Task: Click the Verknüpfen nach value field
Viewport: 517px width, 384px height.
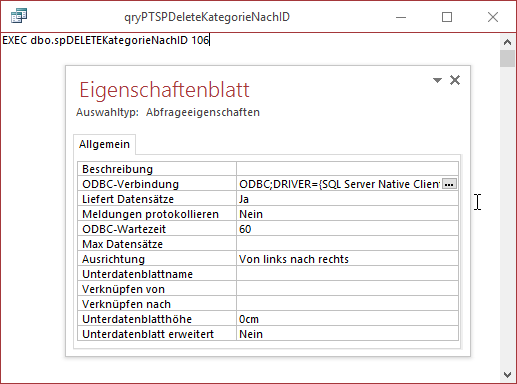Action: [x=347, y=304]
